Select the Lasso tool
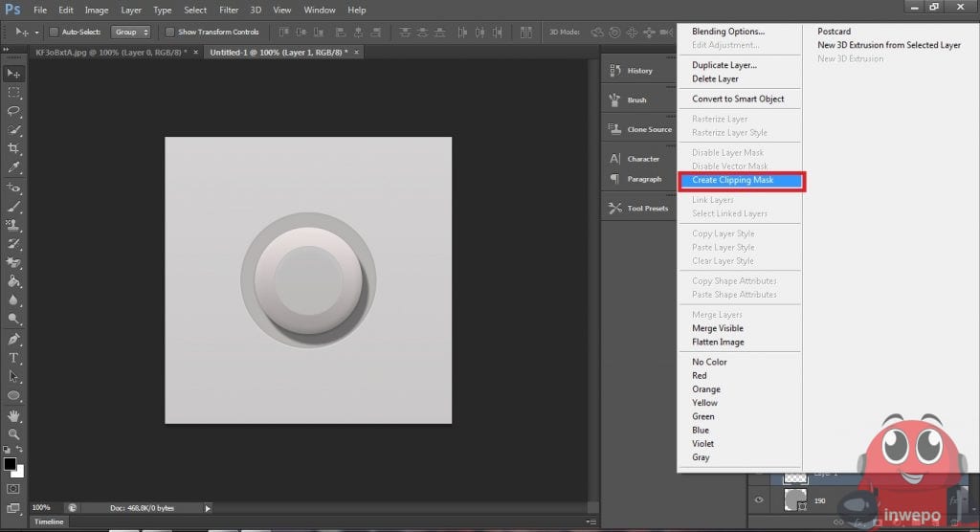The width and height of the screenshot is (980, 532). click(14, 111)
